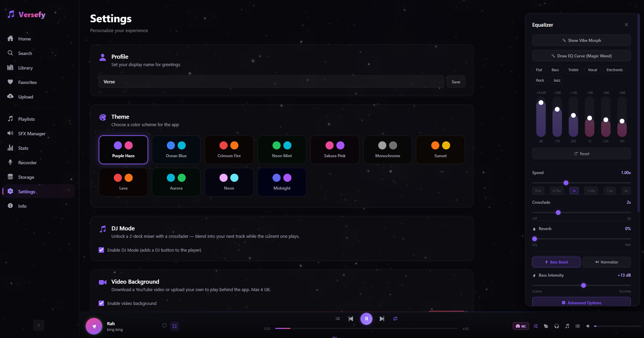The image size is (644, 338).
Task: Skip to the next track
Action: tap(382, 319)
